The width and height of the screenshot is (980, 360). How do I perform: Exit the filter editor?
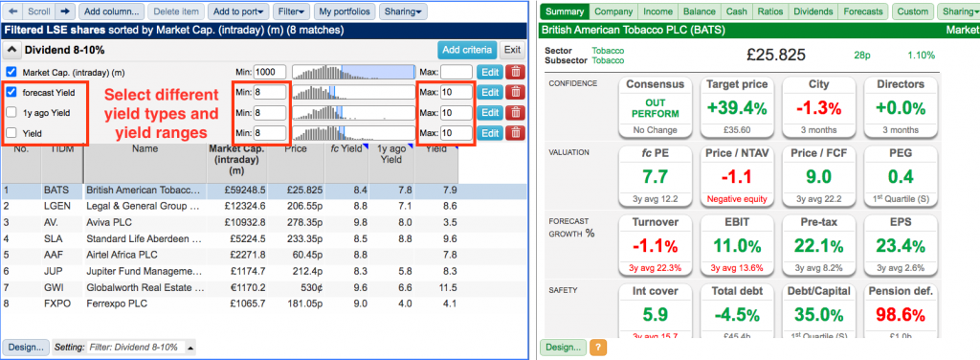tap(512, 50)
